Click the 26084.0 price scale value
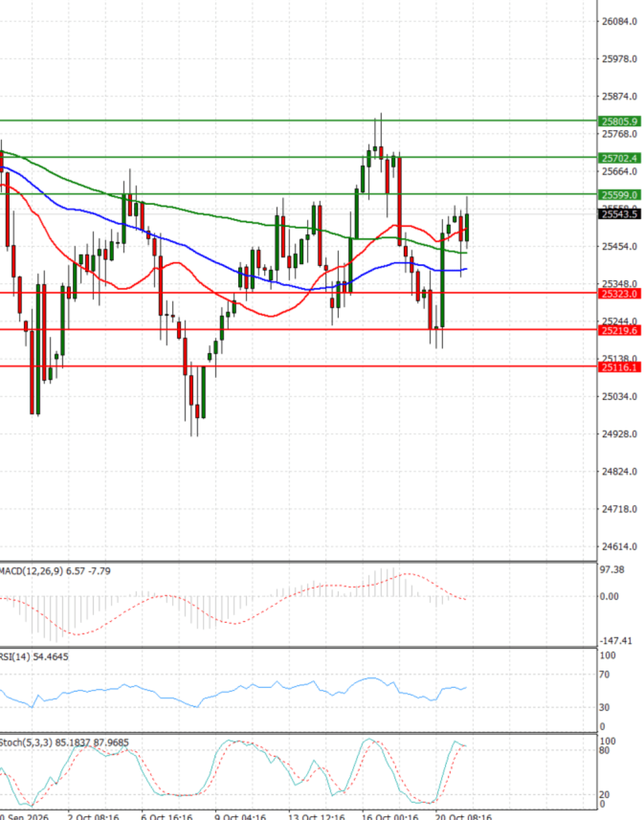This screenshot has height=820, width=644. pyautogui.click(x=620, y=21)
